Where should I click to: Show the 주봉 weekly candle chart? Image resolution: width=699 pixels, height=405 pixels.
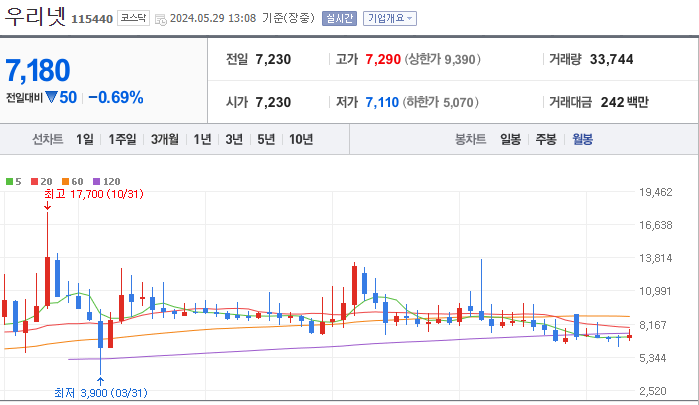point(546,139)
